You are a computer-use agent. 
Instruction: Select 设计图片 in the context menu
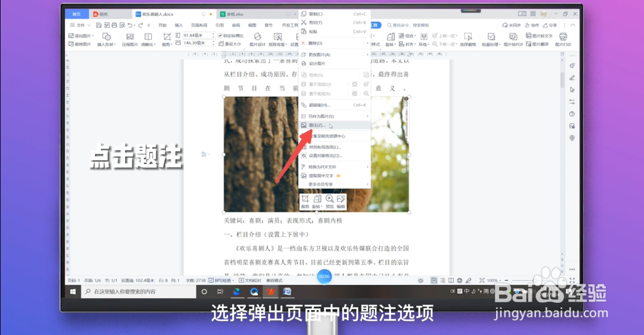point(335,63)
